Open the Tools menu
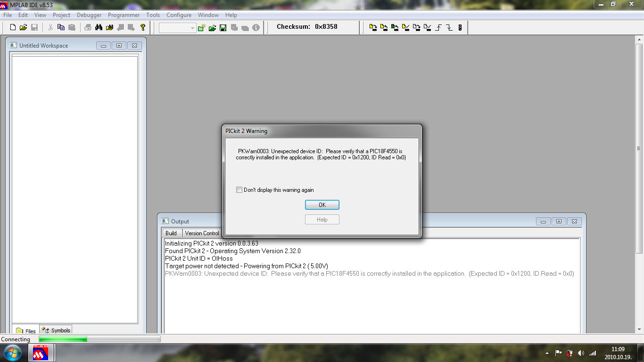The width and height of the screenshot is (644, 362). (153, 15)
